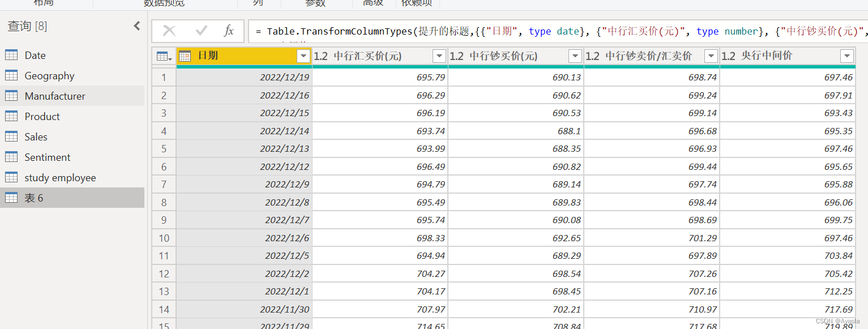Click the 1.2 type icon of 中行钞卖价/汇卖价
This screenshot has height=329, width=868.
pyautogui.click(x=593, y=56)
